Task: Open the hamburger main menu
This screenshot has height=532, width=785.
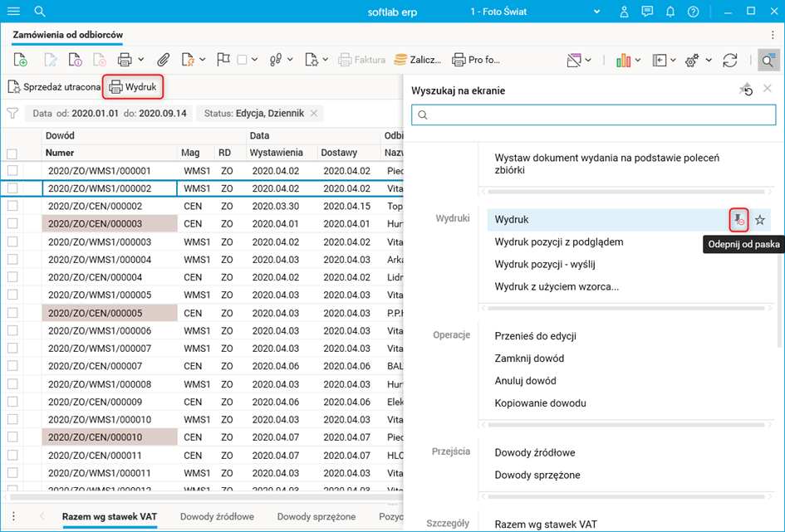Action: pos(13,12)
